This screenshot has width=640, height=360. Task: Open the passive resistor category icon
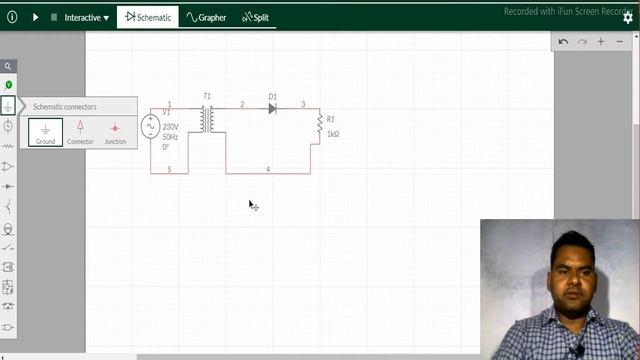(x=8, y=146)
